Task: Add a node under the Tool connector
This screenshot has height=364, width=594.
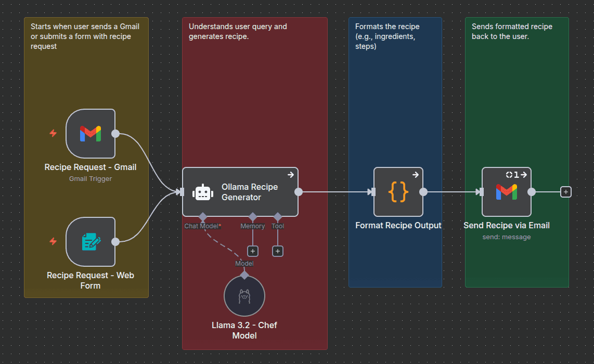Action: tap(278, 251)
